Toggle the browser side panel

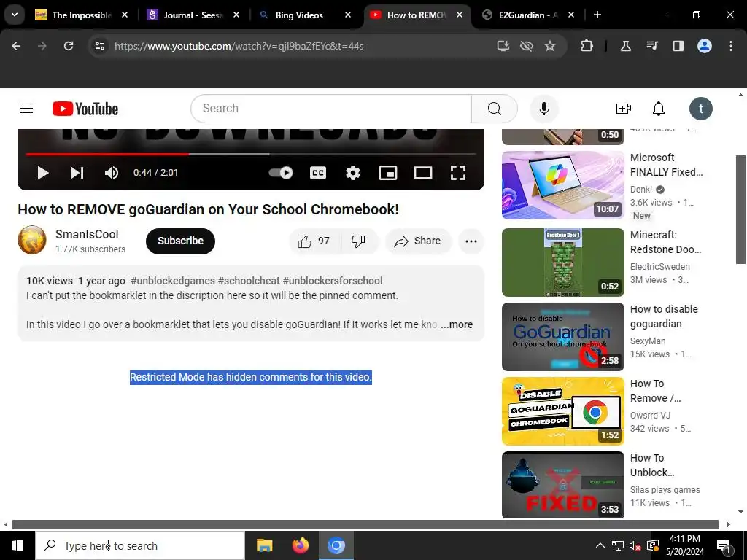(x=678, y=46)
